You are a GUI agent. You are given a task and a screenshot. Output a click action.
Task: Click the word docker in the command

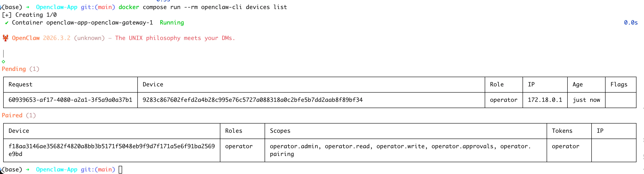point(129,7)
